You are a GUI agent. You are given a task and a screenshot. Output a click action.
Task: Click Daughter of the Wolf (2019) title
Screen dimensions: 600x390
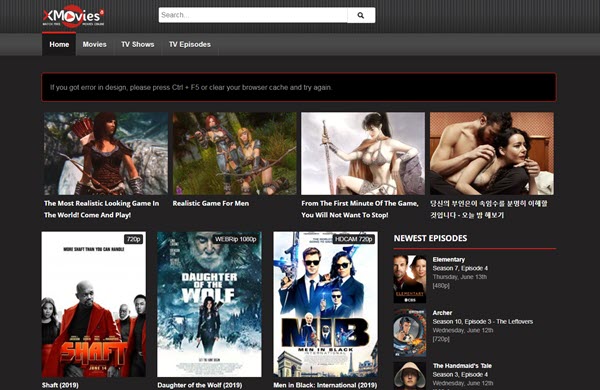pyautogui.click(x=200, y=385)
